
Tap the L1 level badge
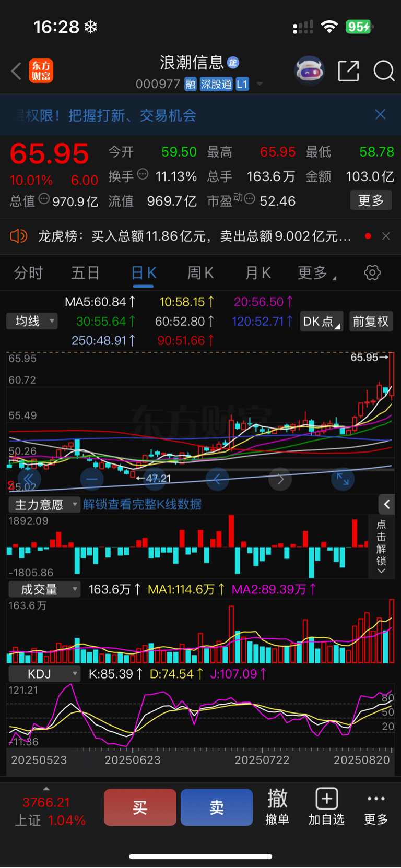[x=242, y=84]
